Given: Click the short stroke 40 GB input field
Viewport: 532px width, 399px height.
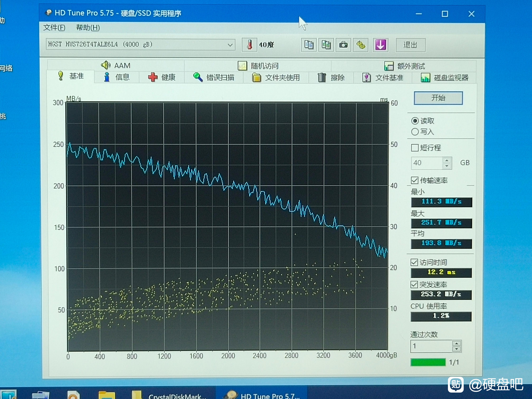Looking at the screenshot, I should coord(427,163).
